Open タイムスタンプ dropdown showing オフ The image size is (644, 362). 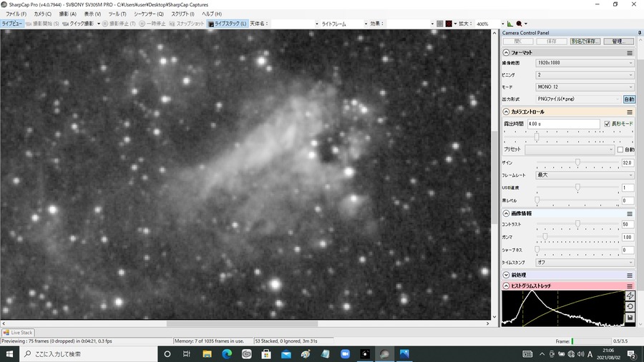click(585, 263)
